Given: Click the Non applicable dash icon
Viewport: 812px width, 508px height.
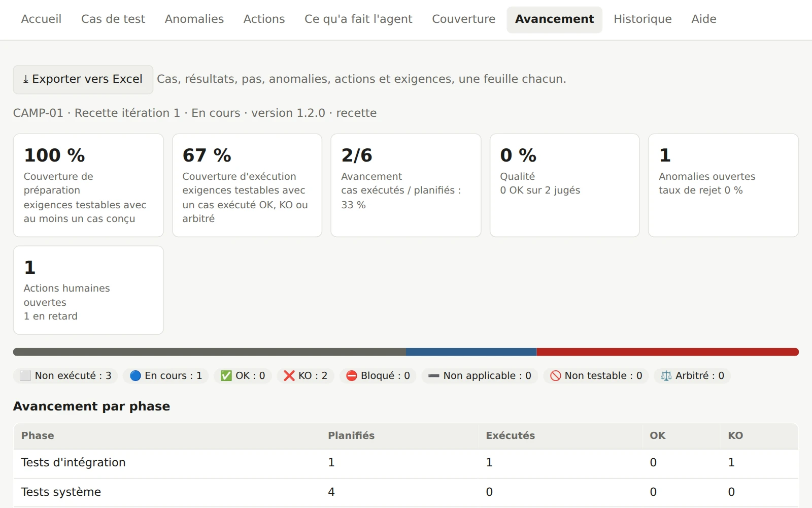Looking at the screenshot, I should point(434,376).
